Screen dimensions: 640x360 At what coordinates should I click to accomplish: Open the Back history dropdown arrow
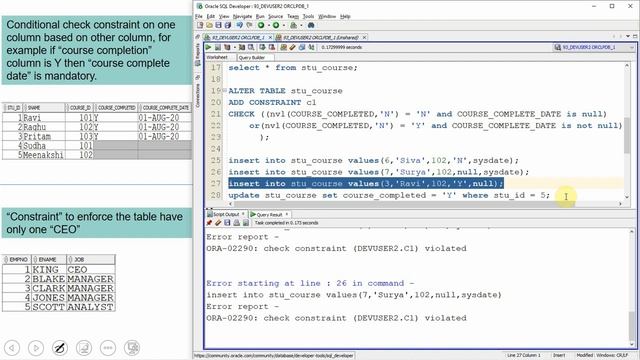click(x=269, y=25)
